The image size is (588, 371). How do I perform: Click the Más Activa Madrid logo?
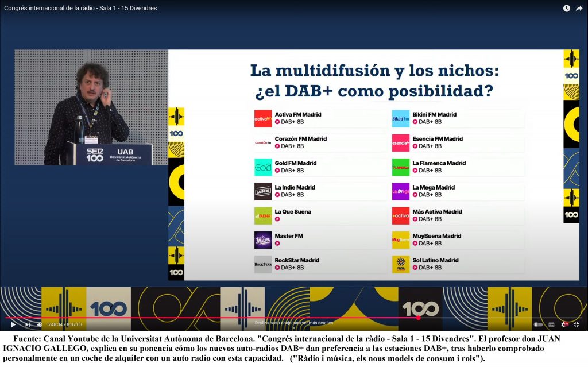point(400,216)
